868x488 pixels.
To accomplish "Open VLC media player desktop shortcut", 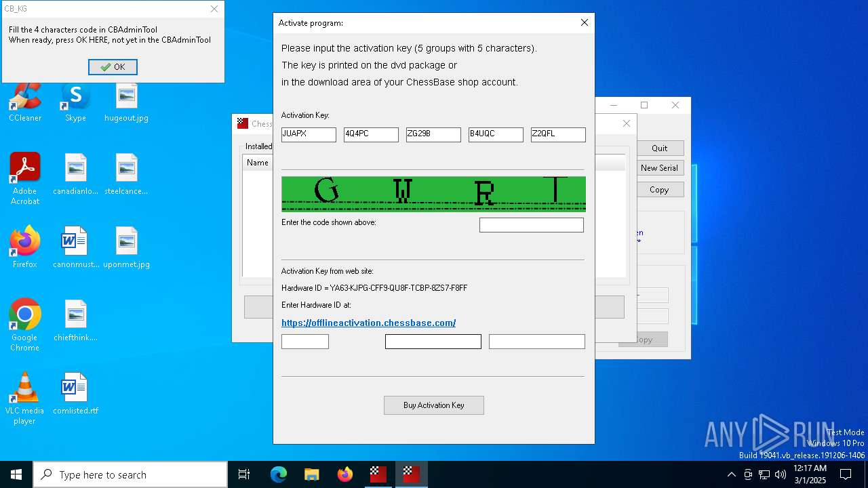I will 25,399.
